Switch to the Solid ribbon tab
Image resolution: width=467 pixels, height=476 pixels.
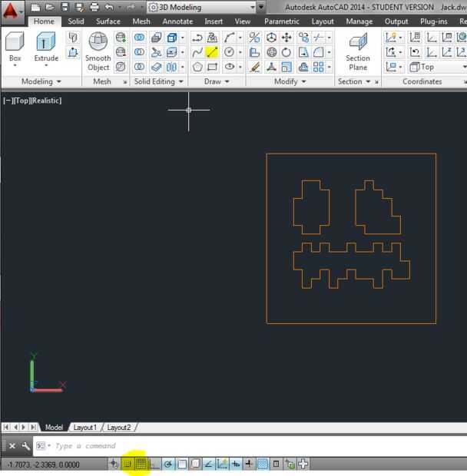click(75, 21)
